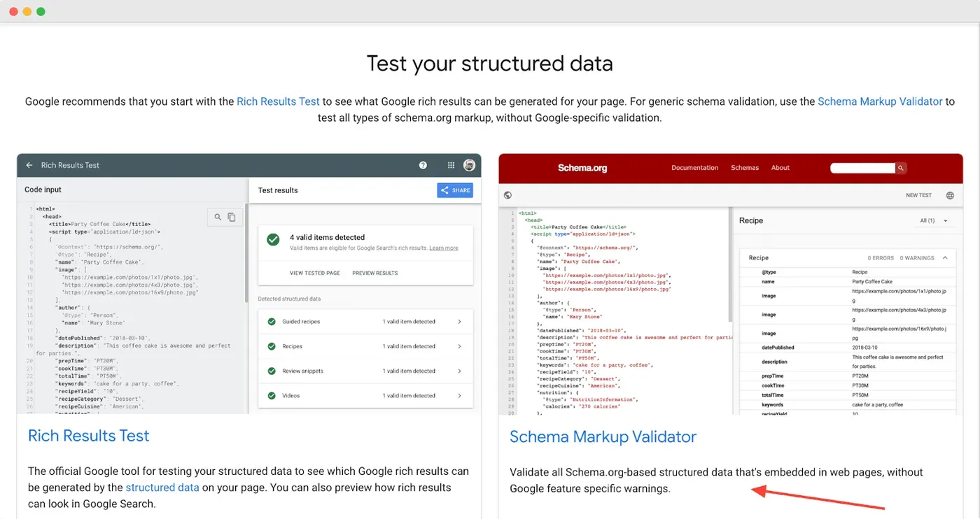Click the Schema.org logo
Viewport: 980px width, 519px height.
tap(582, 168)
